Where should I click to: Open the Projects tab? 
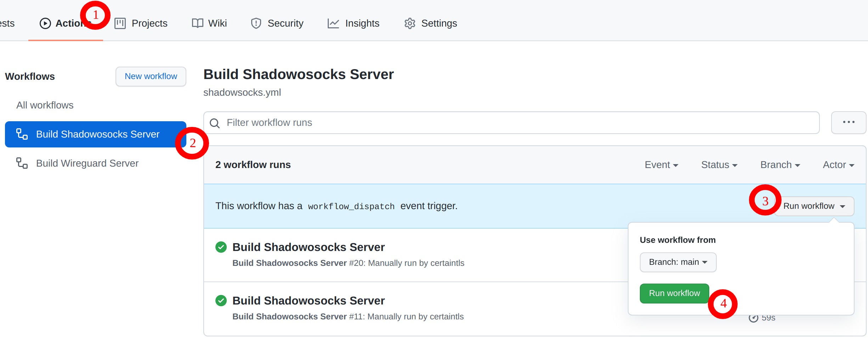[141, 23]
